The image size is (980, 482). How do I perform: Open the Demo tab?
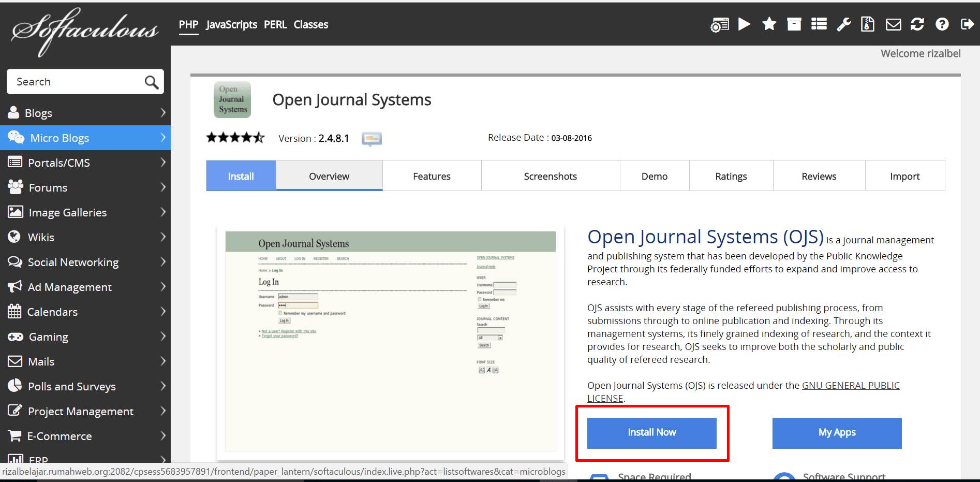(x=655, y=176)
